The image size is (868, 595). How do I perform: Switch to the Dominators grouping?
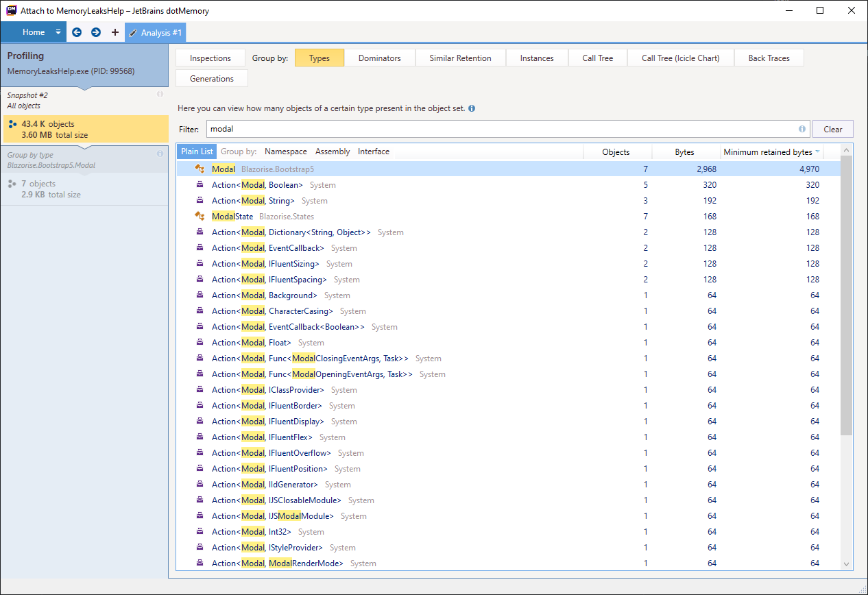point(380,58)
